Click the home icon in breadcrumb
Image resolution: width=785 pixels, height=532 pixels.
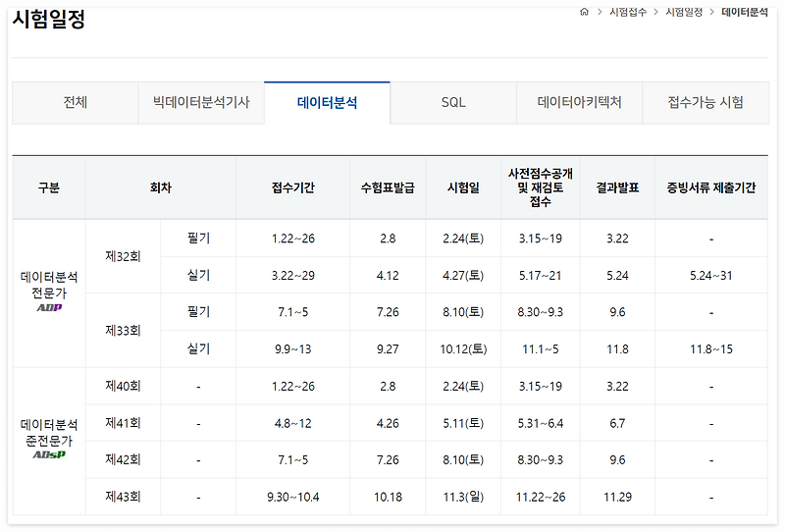point(584,12)
